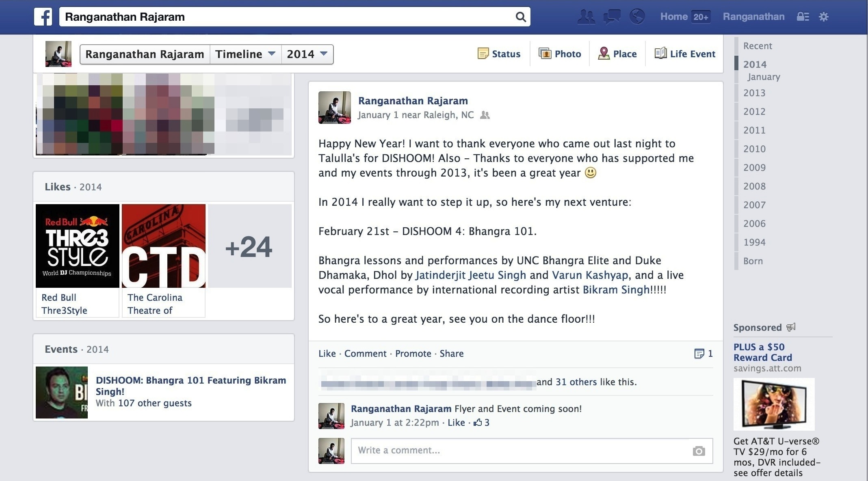Open The Carolina Theatre page thumbnail

click(x=164, y=246)
